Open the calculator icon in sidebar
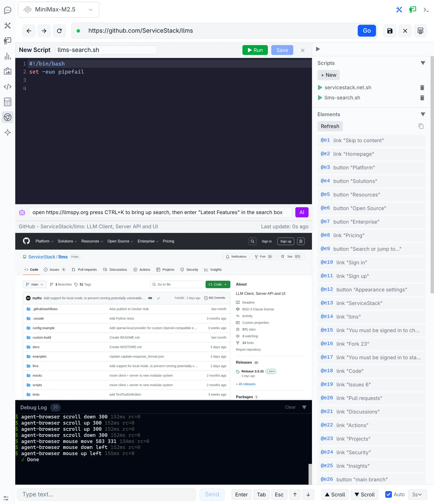434x504 pixels. 8,102
